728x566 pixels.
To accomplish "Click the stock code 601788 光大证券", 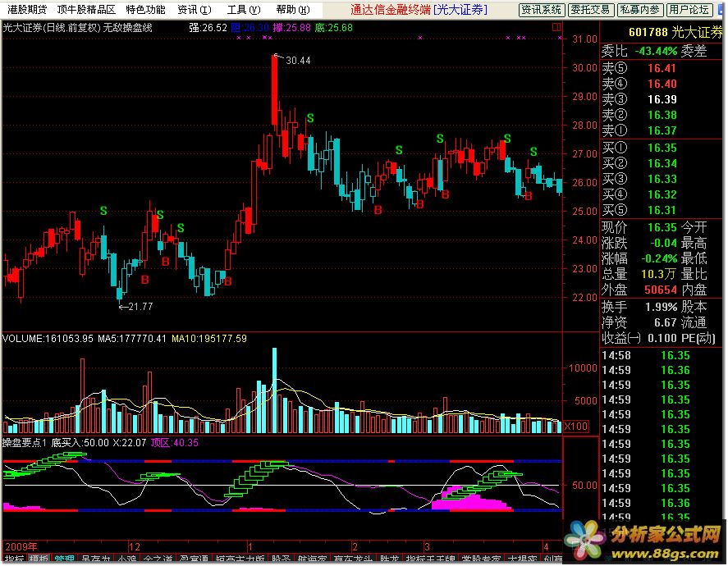I will coord(675,32).
